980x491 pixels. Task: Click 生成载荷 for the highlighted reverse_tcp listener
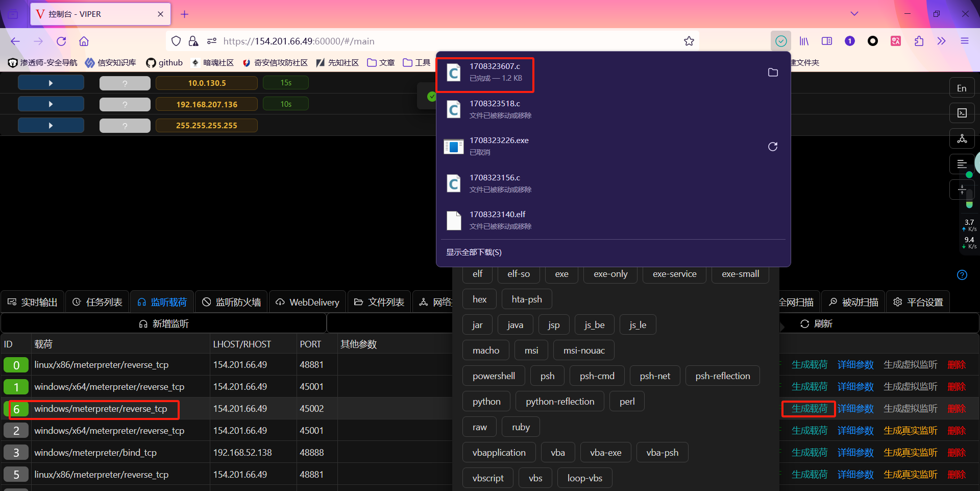coord(808,409)
